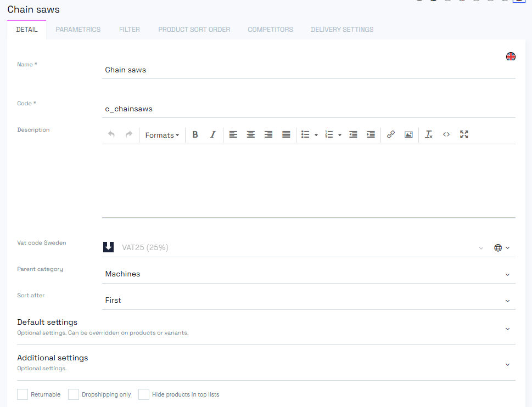Screen dimensions: 532x407
Task: Check the Dropshipping only option
Action: (x=74, y=394)
